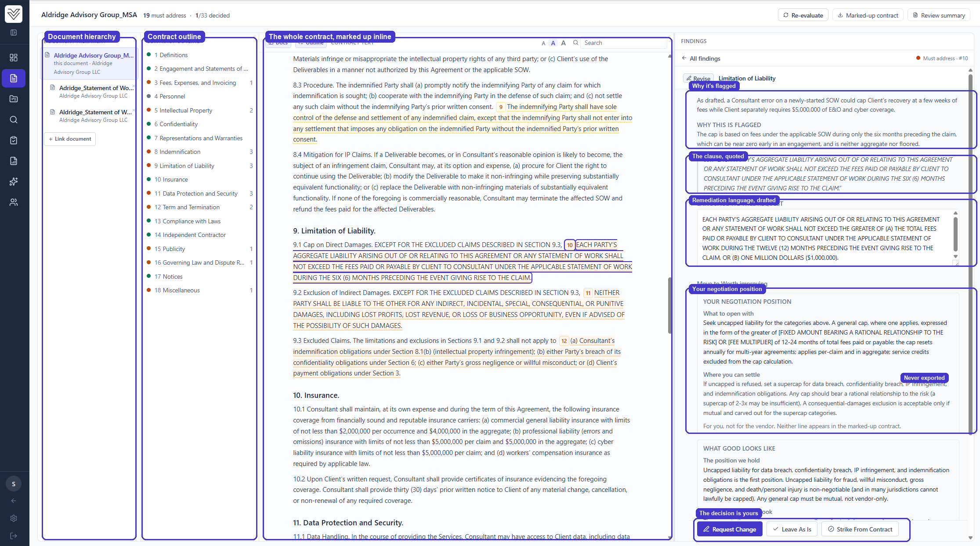Click the double-chevron app logo
Screen dimensions: 980x546
(14, 14)
